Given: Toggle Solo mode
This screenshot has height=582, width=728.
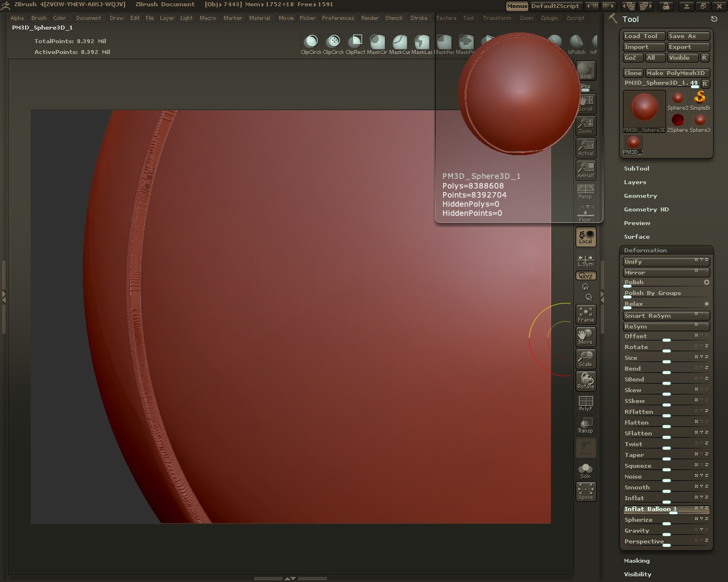Looking at the screenshot, I should tap(585, 471).
